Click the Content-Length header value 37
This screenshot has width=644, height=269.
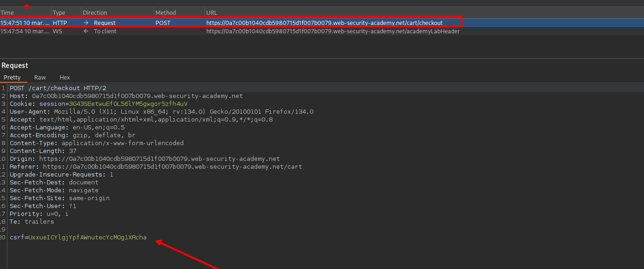click(73, 151)
